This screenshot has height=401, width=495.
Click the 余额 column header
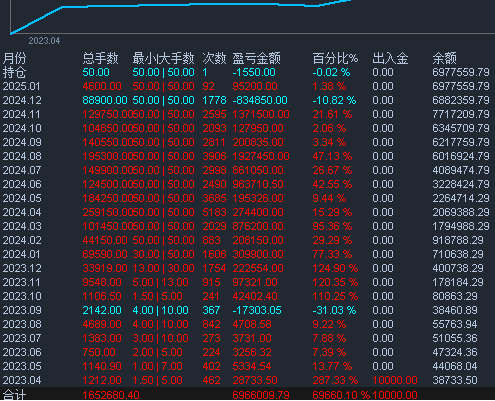click(444, 58)
